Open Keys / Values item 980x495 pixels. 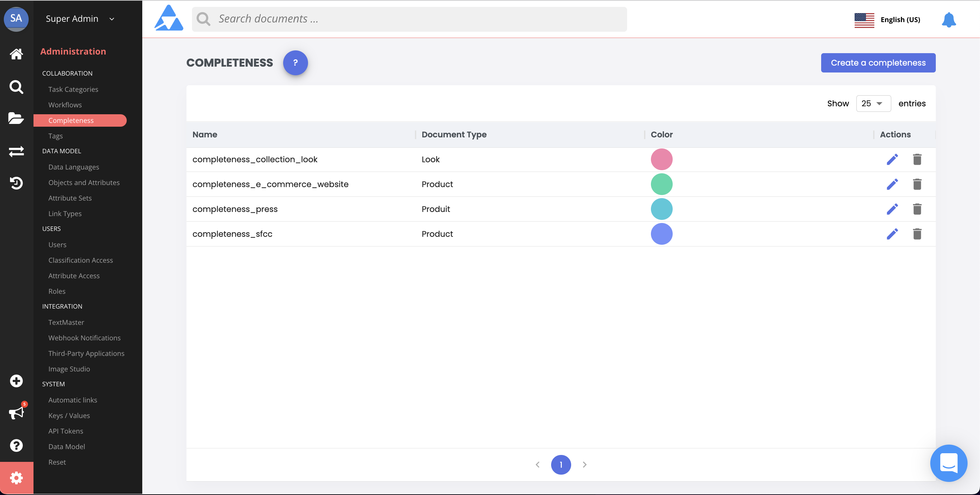coord(69,416)
